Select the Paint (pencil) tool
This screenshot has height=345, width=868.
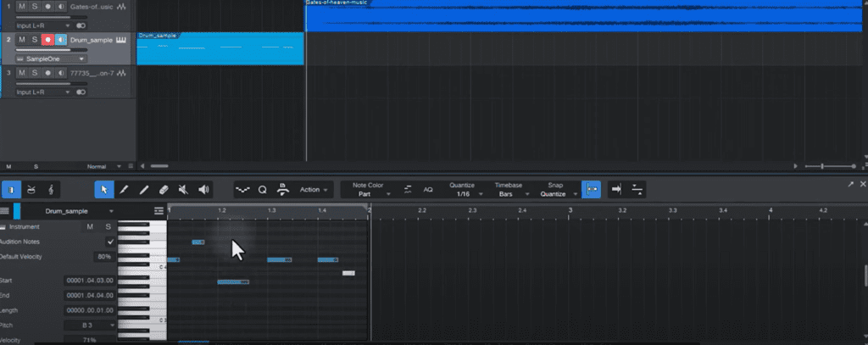click(124, 190)
